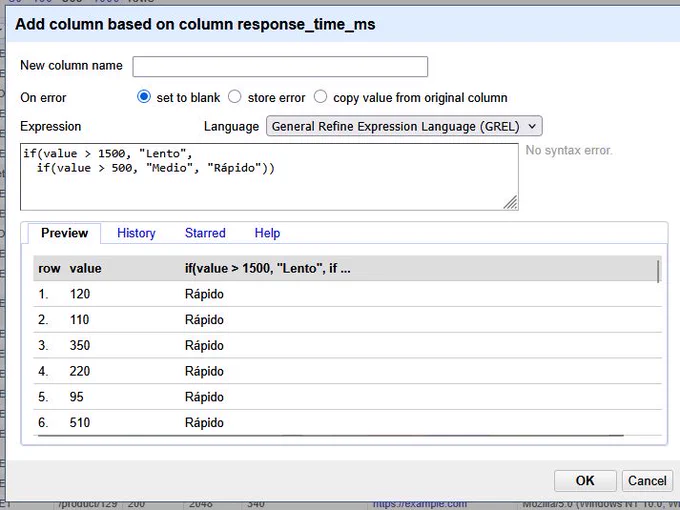Select the 'store error' radio option

coord(235,97)
